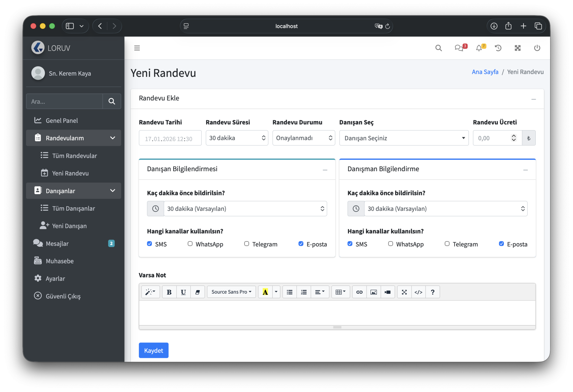The image size is (573, 392).
Task: Open the code view in the editor
Action: (x=418, y=292)
